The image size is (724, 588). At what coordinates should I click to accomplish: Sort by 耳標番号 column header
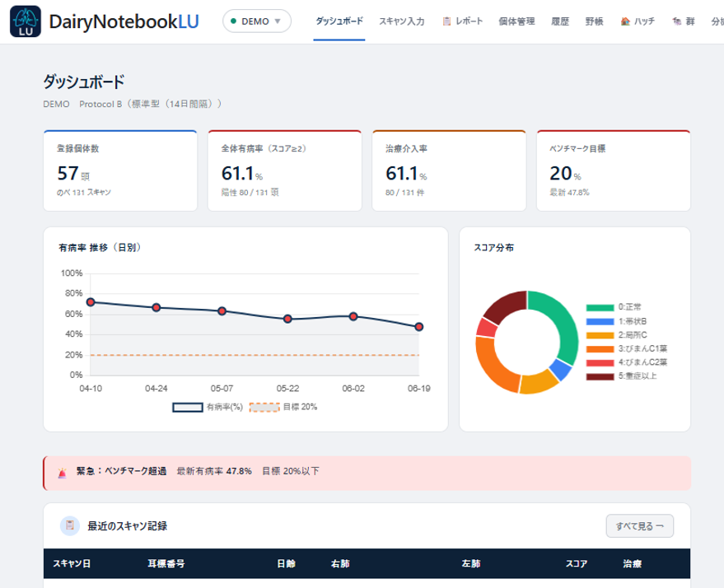click(166, 563)
